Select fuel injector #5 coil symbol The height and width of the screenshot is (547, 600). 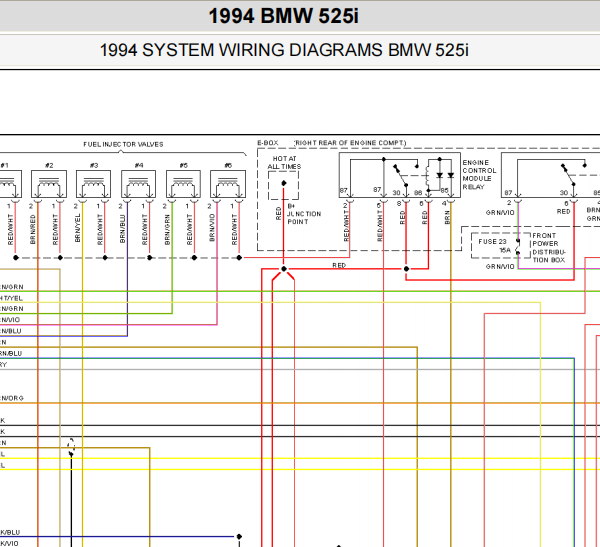pos(183,184)
